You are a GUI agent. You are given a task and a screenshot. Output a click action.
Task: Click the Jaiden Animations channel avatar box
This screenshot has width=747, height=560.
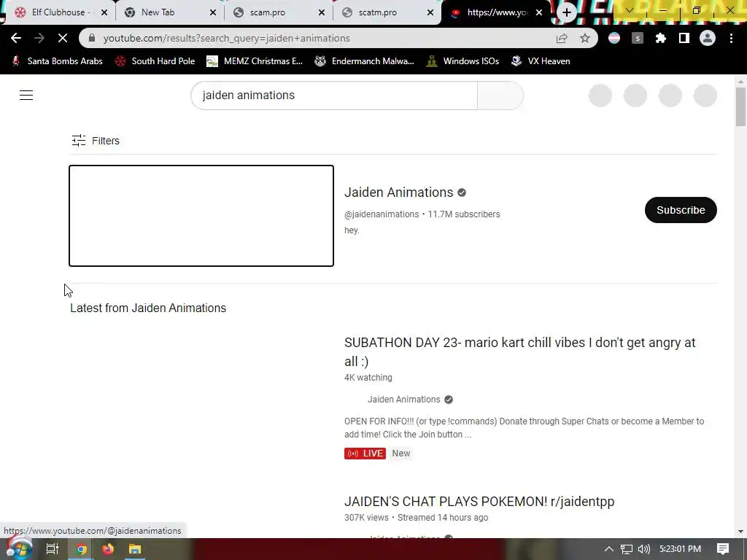tap(201, 216)
